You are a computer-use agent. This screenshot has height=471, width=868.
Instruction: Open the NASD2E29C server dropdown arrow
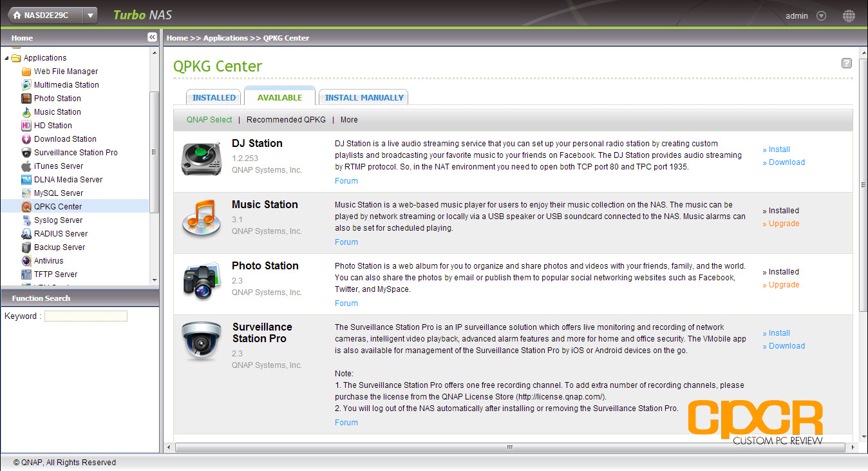coord(91,15)
